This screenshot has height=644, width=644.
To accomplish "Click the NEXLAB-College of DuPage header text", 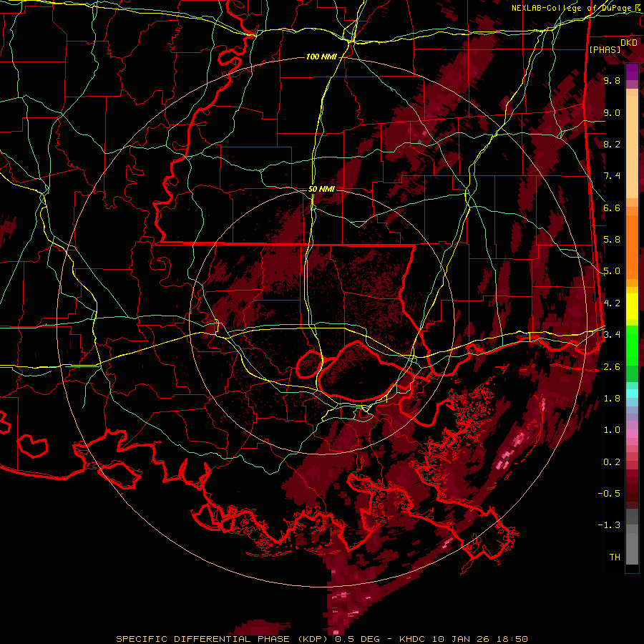I will click(573, 8).
